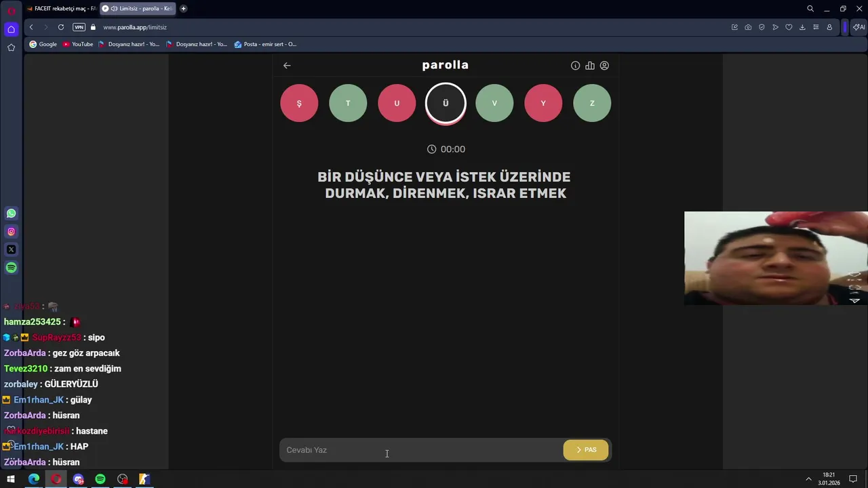Show hidden system tray icons

click(808, 479)
